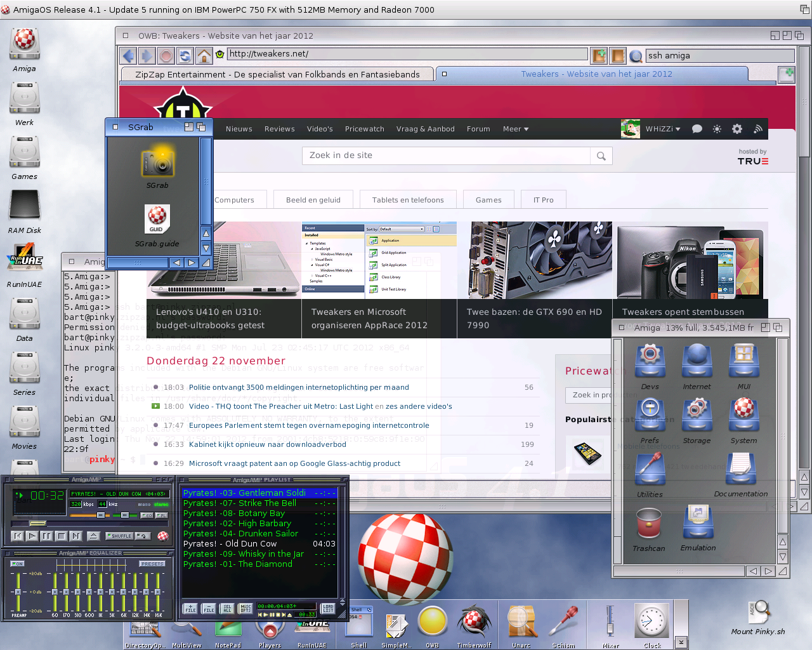Open Tweakers messages speech bubble icon

click(697, 129)
